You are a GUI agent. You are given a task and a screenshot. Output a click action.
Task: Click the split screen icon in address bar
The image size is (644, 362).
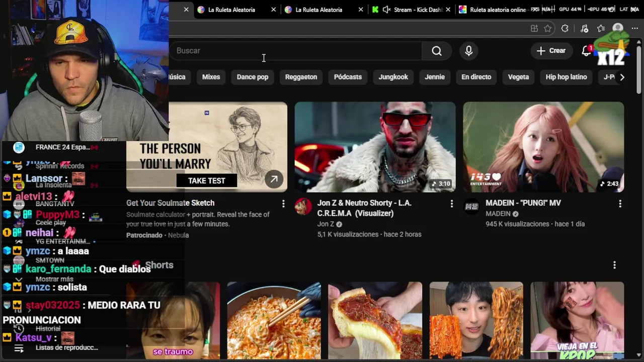pyautogui.click(x=534, y=29)
